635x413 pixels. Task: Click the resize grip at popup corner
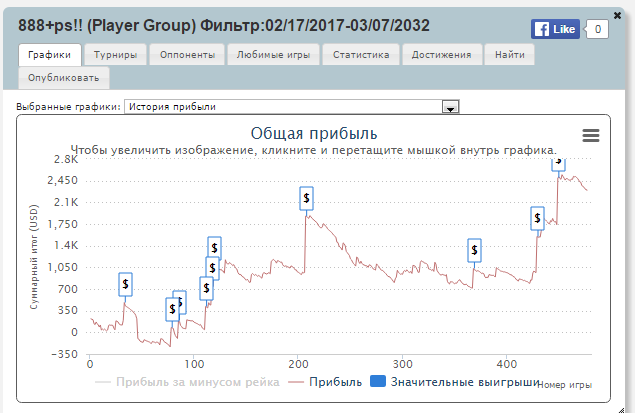coord(622,410)
